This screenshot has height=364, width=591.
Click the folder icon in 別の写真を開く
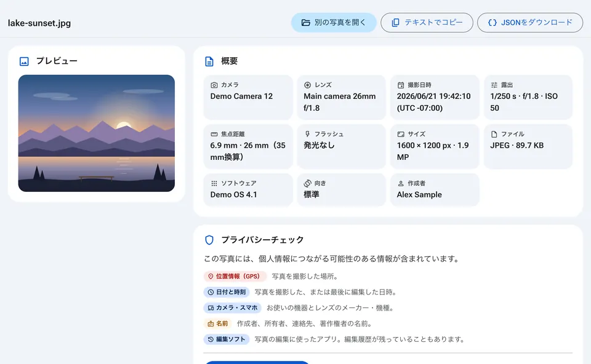pos(306,23)
